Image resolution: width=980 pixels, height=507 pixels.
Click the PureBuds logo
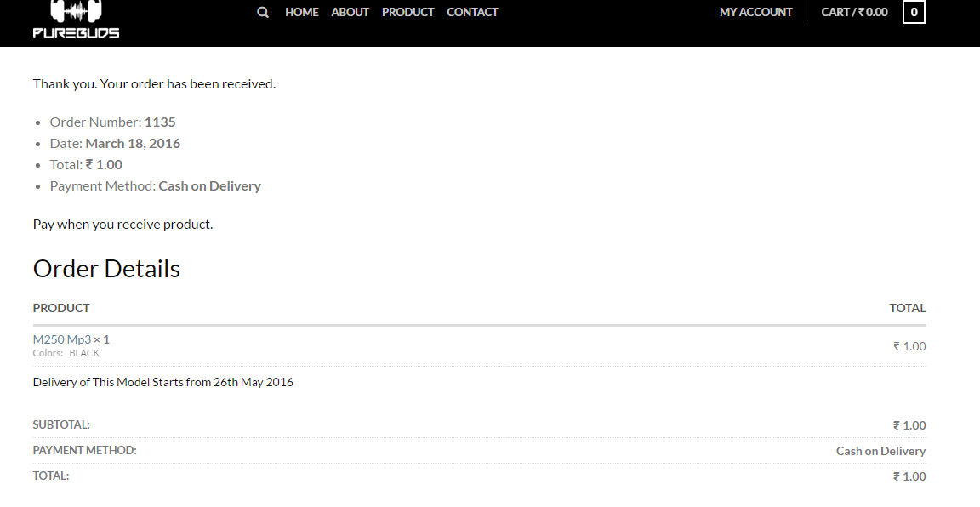tap(76, 20)
